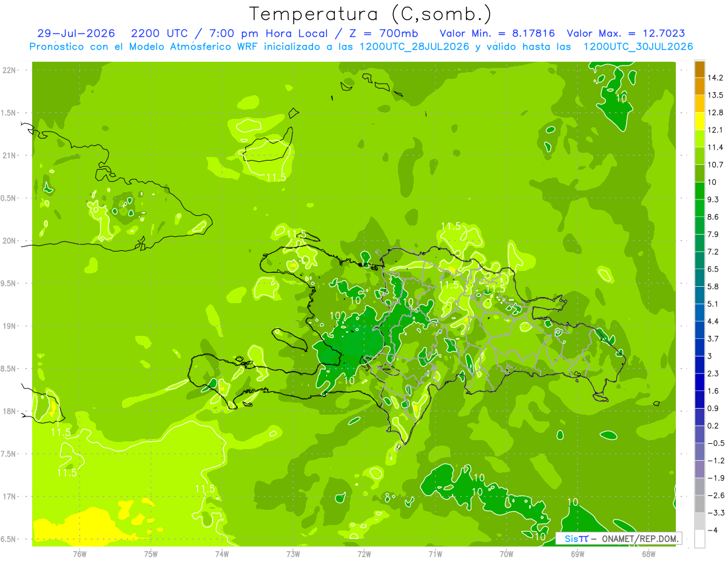Screen dimensions: 728x562
Task: Click the '68W' longitude axis label
Action: coord(649,554)
